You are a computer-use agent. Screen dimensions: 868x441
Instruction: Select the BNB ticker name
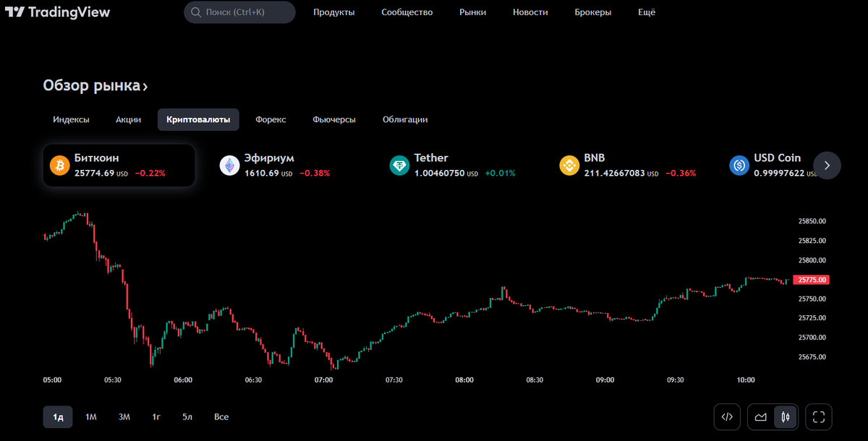(x=595, y=158)
